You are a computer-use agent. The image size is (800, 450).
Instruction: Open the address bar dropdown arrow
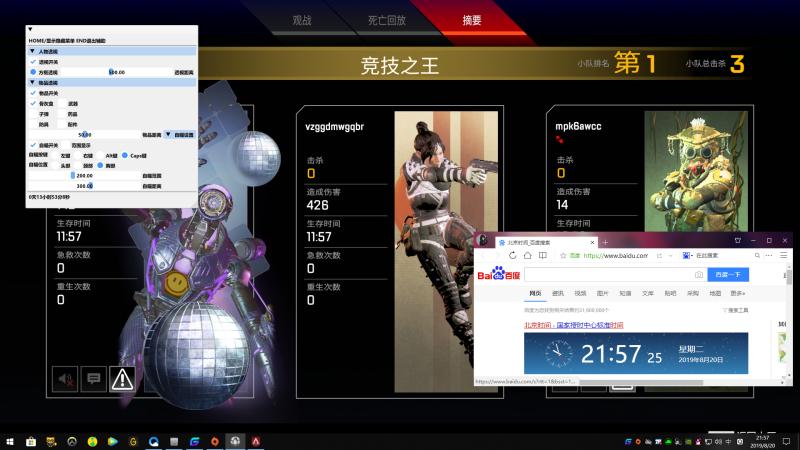(x=670, y=256)
